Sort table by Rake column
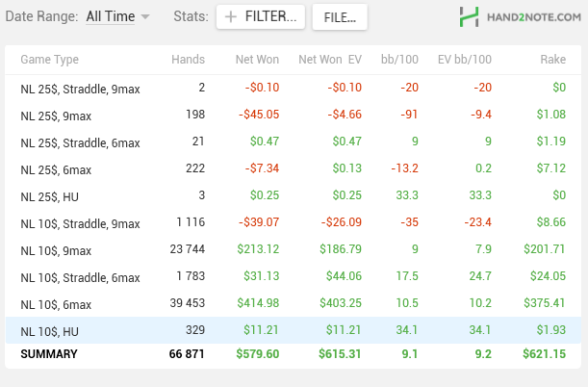The image size is (588, 387). pos(550,60)
